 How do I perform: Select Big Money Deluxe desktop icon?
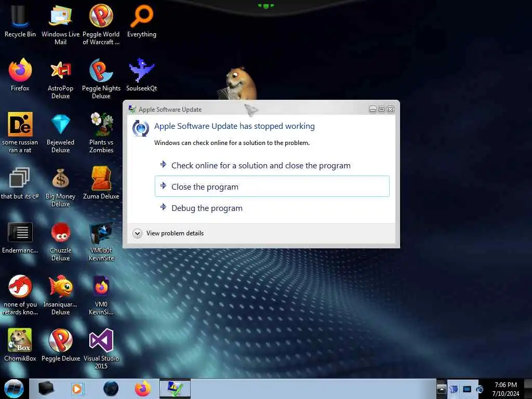click(60, 187)
